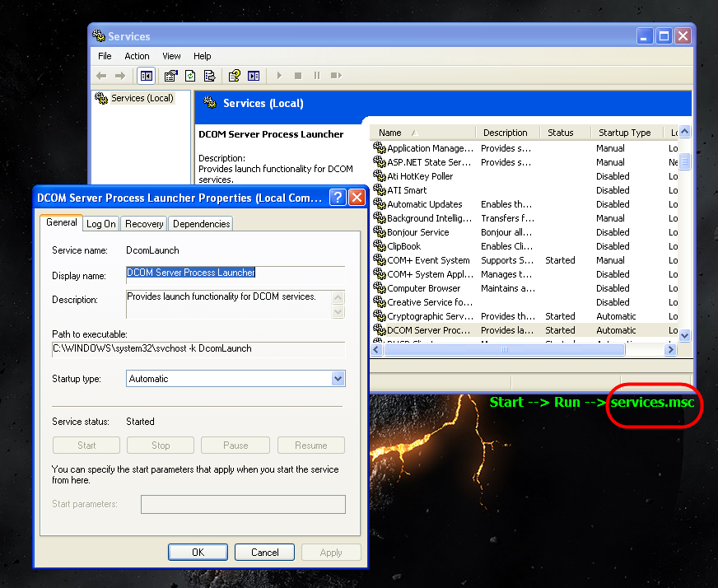718x588 pixels.
Task: Sort by the Description column header
Action: coord(508,133)
